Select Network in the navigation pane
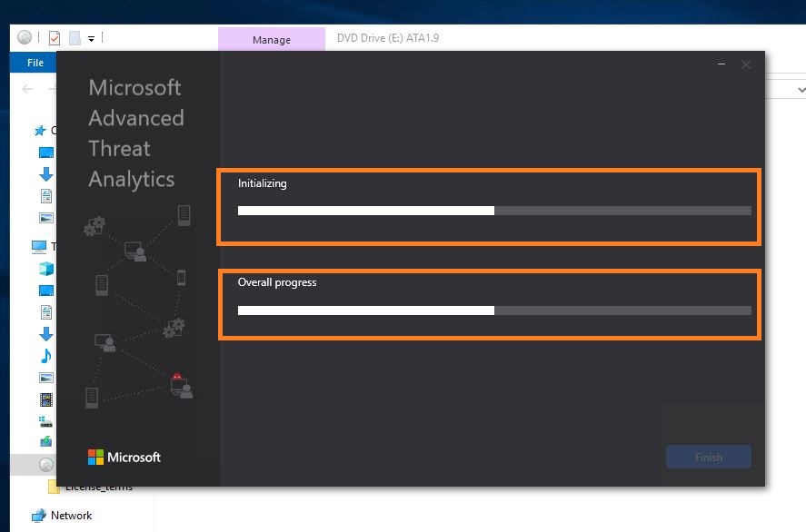This screenshot has height=532, width=806. click(x=62, y=515)
